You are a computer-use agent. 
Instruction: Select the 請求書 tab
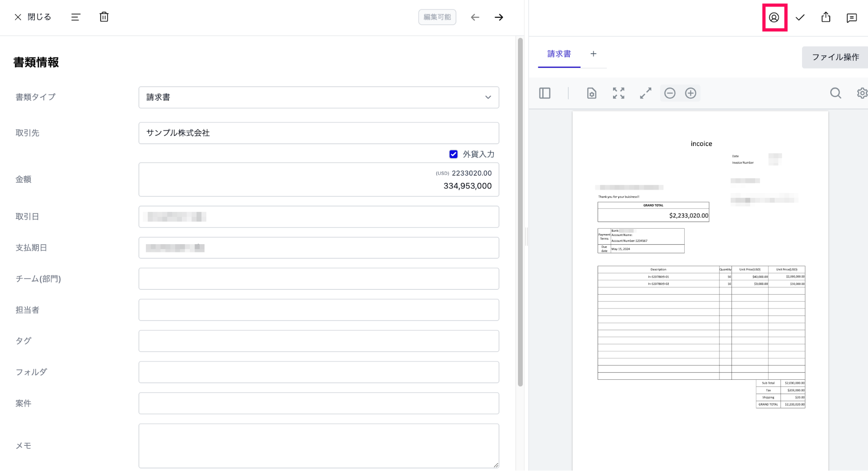click(559, 54)
